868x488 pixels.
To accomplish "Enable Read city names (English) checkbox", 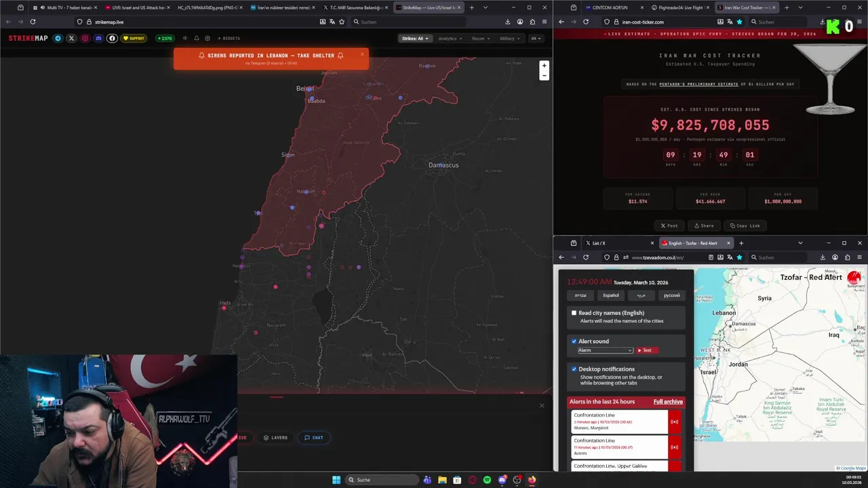I will click(x=574, y=313).
